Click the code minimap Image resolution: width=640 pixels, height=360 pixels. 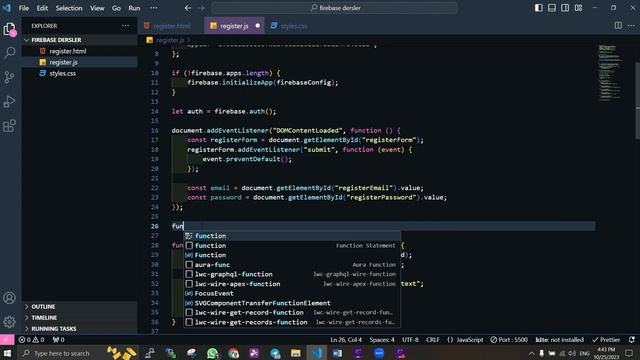click(610, 73)
